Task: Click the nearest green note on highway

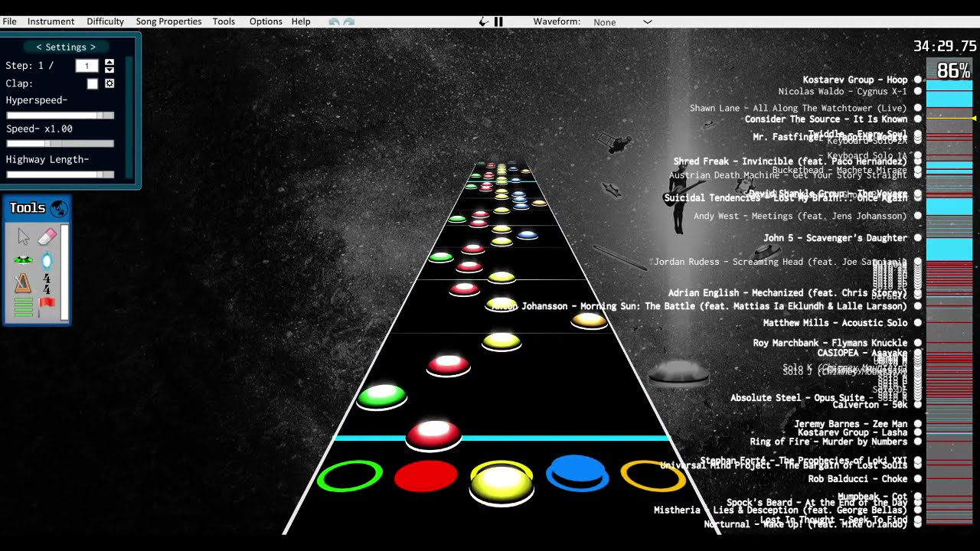Action: pyautogui.click(x=382, y=396)
